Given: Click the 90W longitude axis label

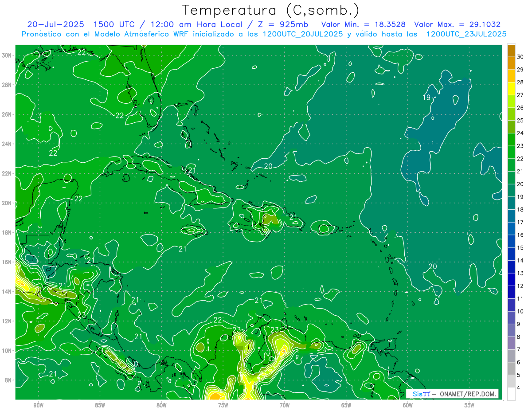Looking at the screenshot, I should point(38,405).
